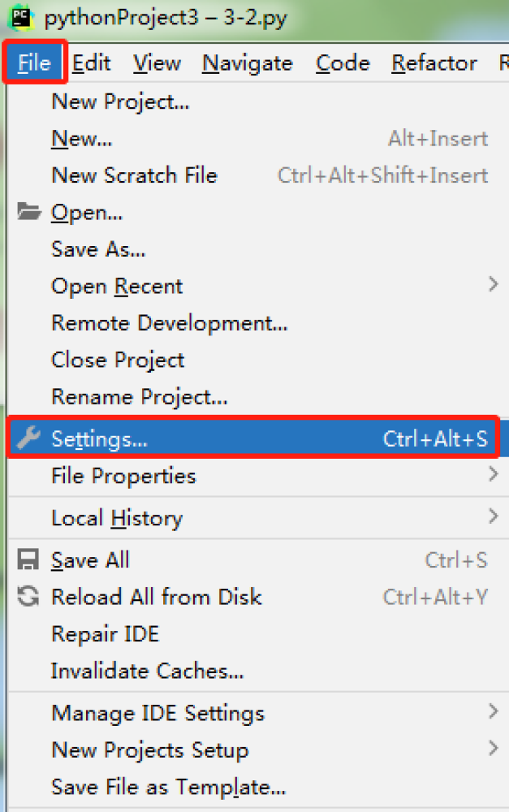Expand the File Properties submenu arrow
Viewport: 509px width, 812px height.
493,474
